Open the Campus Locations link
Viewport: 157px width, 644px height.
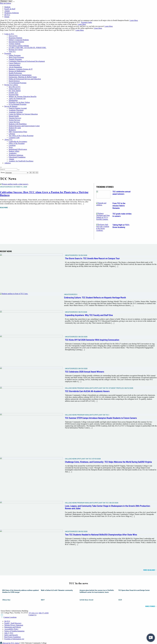[10, 617]
